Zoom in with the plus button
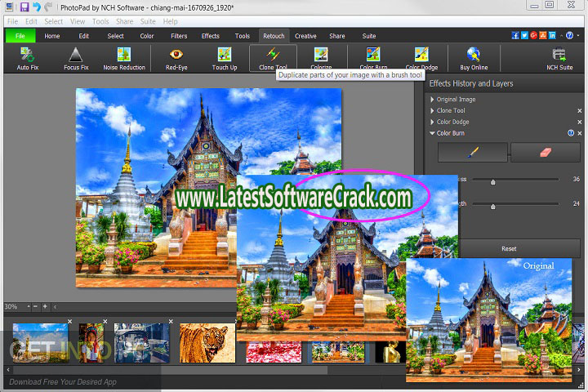588x392 pixels. tap(45, 306)
